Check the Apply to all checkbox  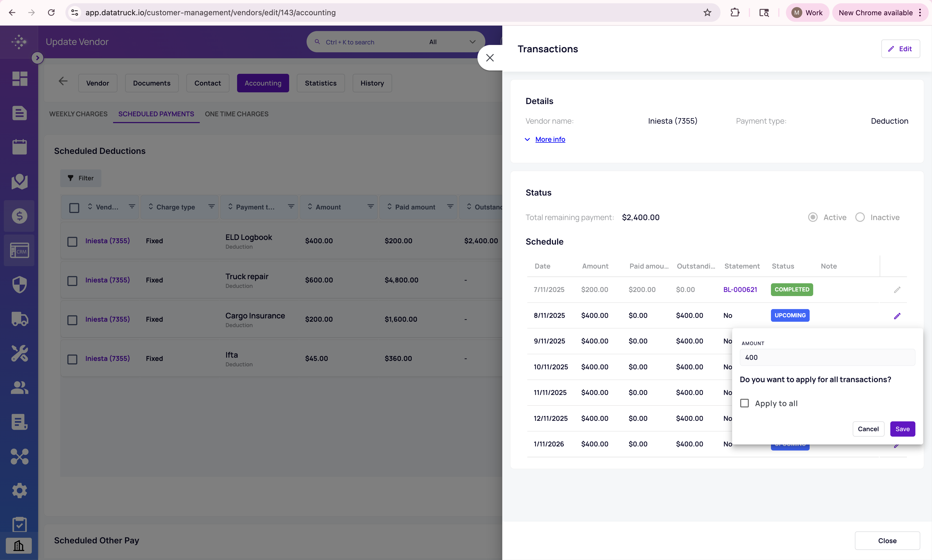[745, 403]
